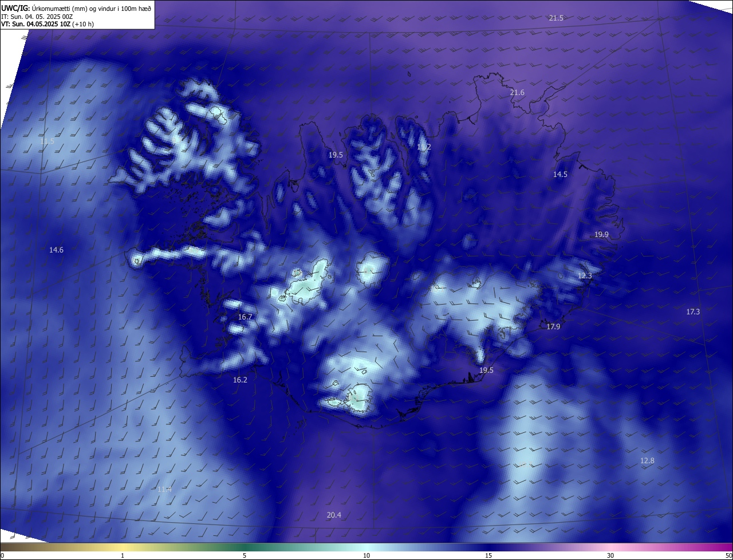Click the 17.3 value label

point(693,311)
